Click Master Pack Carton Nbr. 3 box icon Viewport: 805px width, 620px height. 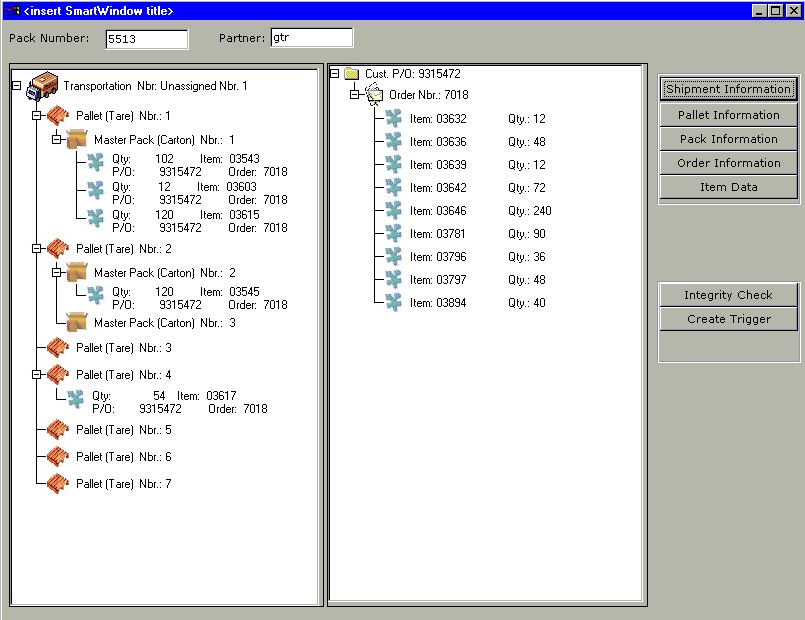coord(77,323)
